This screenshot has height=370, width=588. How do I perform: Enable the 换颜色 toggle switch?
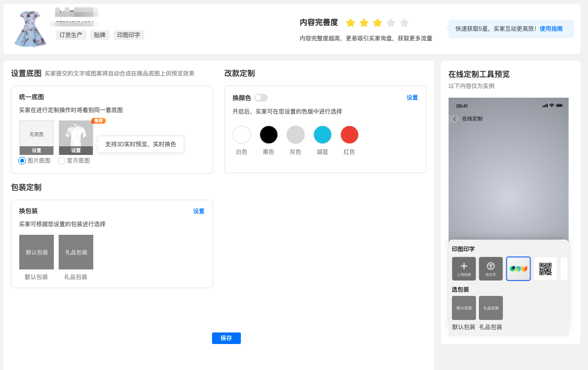coord(261,98)
